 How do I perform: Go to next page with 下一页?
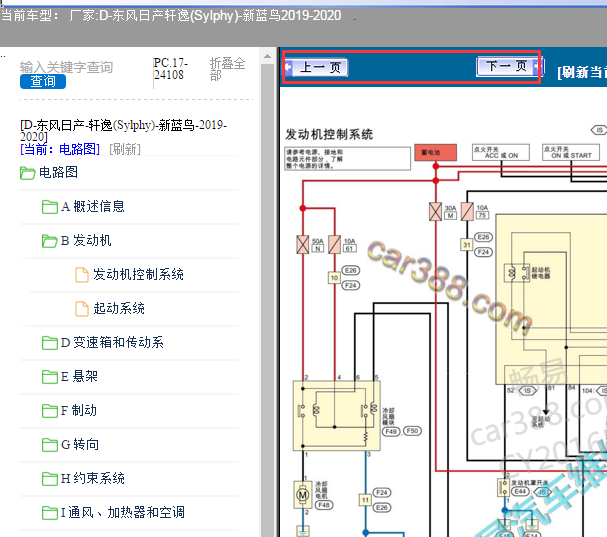pos(510,66)
